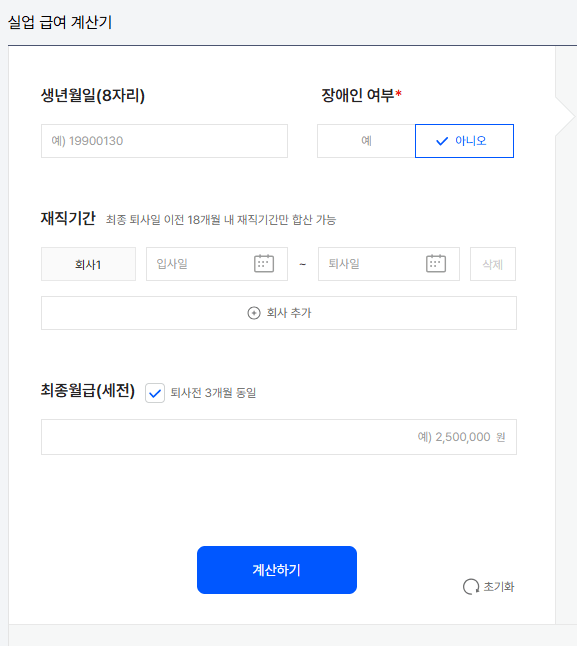Toggle the 퇴사전 3개월 동일 checkbox

point(155,393)
